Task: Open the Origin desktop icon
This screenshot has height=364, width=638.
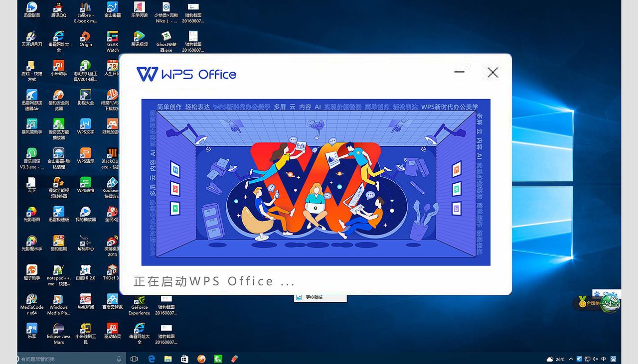Action: 86,39
